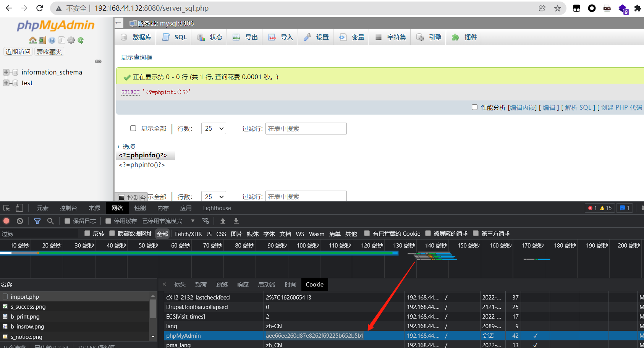
Task: Click request list scroll down arrow
Action: coord(153,337)
